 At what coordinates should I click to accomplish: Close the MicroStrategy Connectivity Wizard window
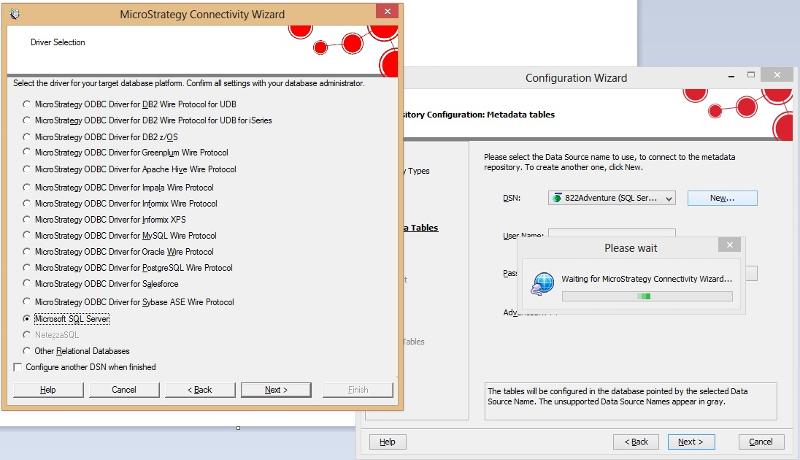click(x=387, y=11)
